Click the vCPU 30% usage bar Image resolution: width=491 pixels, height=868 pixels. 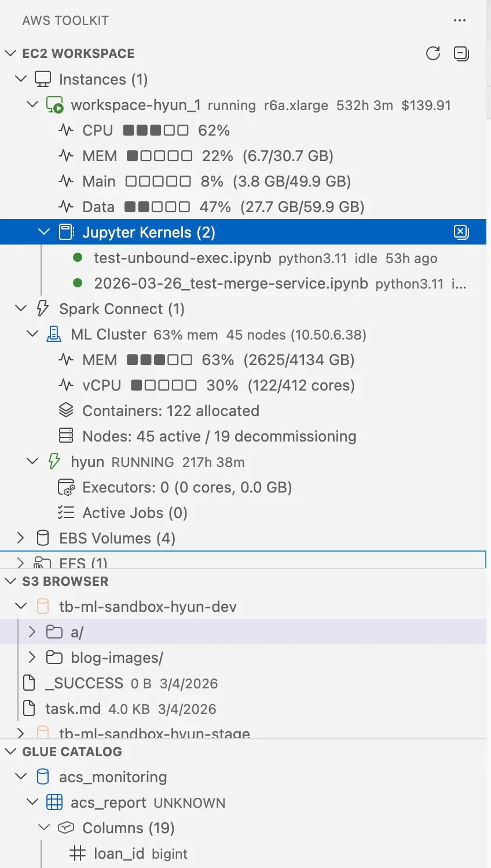pos(164,385)
